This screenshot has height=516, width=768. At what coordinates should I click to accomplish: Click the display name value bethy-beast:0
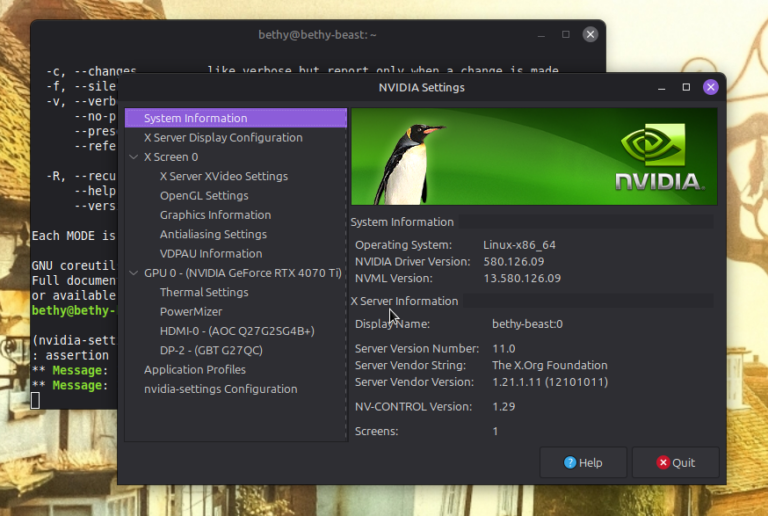coord(528,324)
